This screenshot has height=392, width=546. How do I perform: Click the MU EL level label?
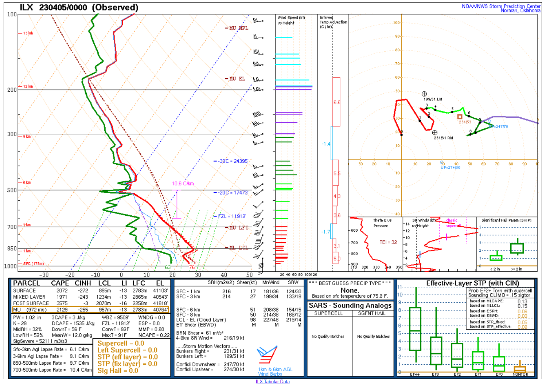point(237,79)
